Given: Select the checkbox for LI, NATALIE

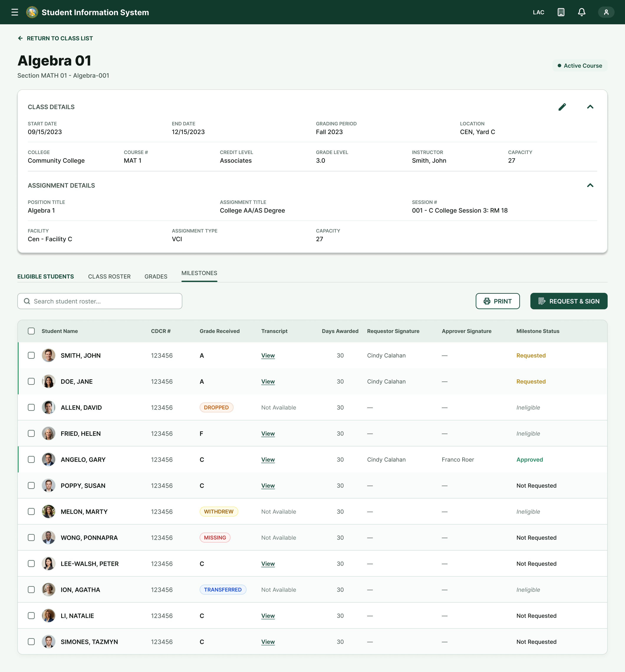Looking at the screenshot, I should click(31, 616).
